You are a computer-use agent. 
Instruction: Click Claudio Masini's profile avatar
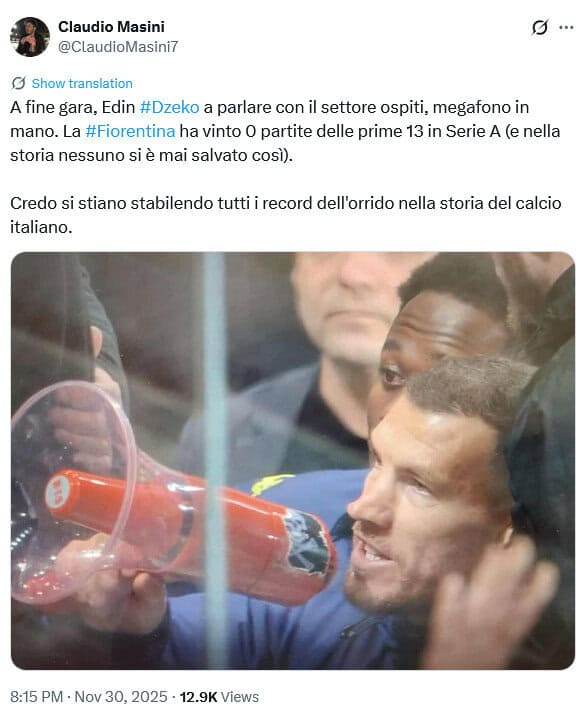pyautogui.click(x=30, y=37)
